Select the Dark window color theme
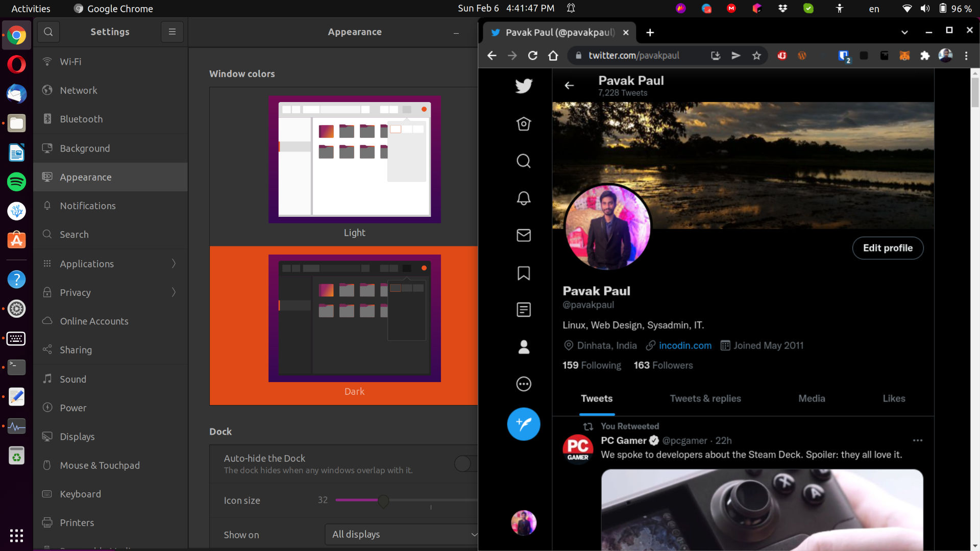This screenshot has width=980, height=551. click(x=354, y=325)
